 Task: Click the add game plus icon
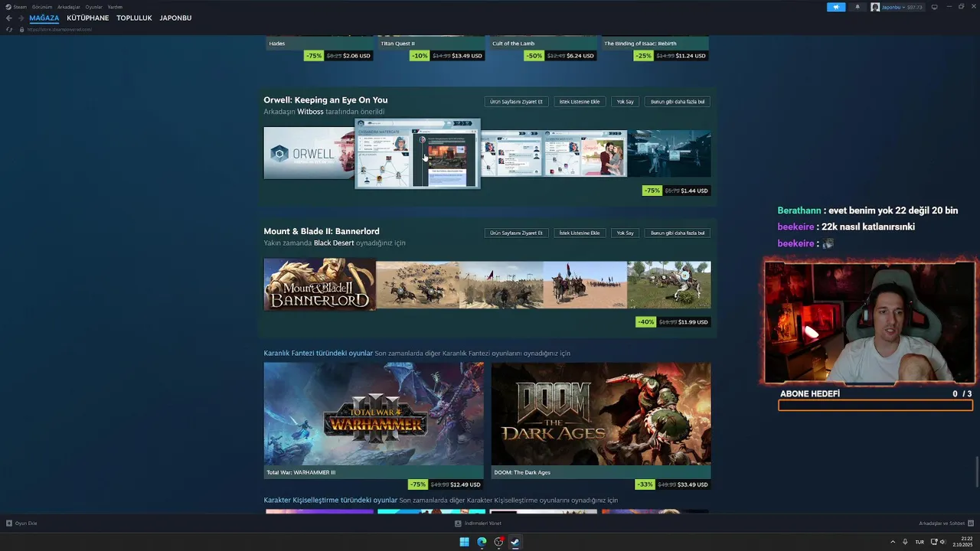pyautogui.click(x=9, y=523)
